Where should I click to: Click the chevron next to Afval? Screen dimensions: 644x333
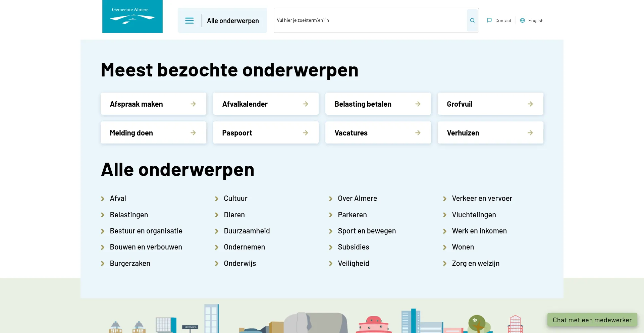[103, 199]
